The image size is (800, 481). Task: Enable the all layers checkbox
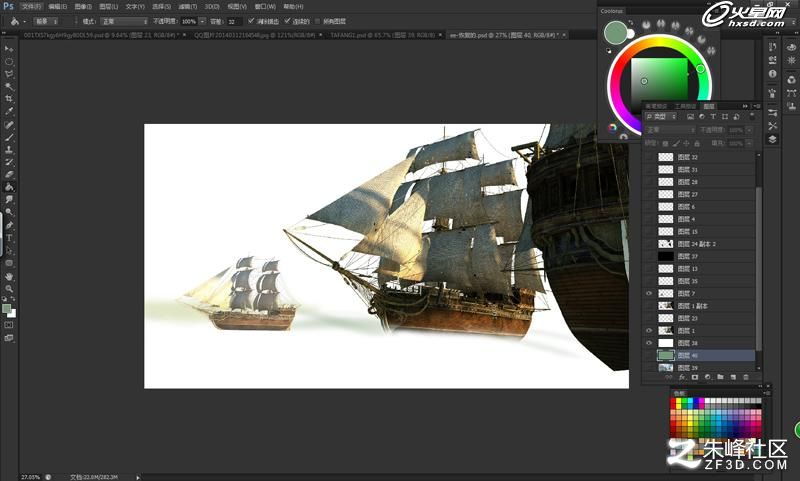click(x=317, y=21)
